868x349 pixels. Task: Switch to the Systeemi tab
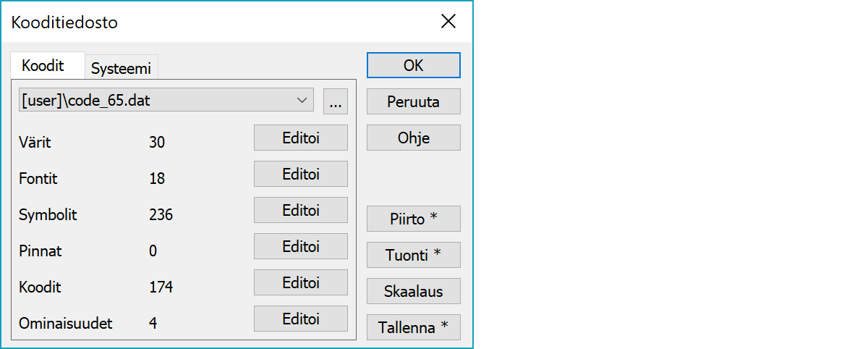point(122,68)
